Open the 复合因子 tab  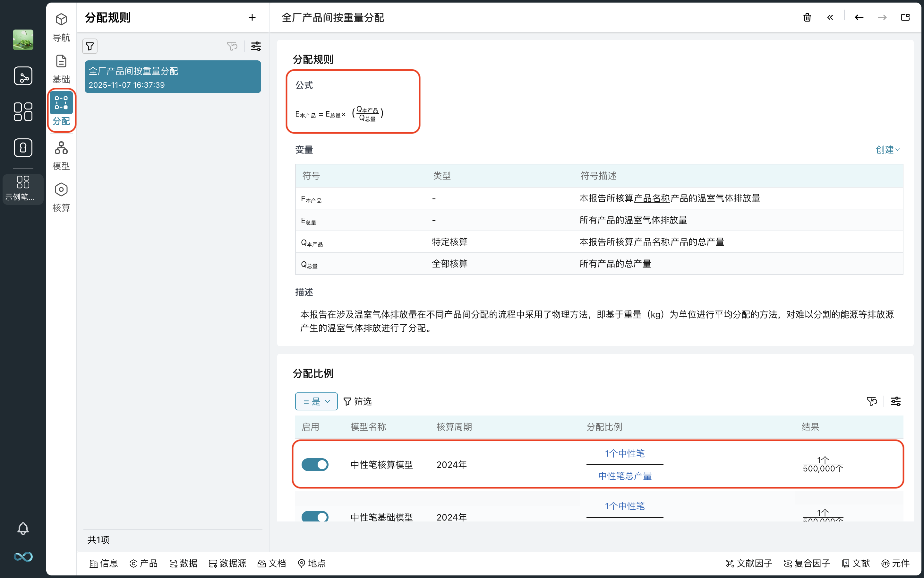pyautogui.click(x=807, y=563)
